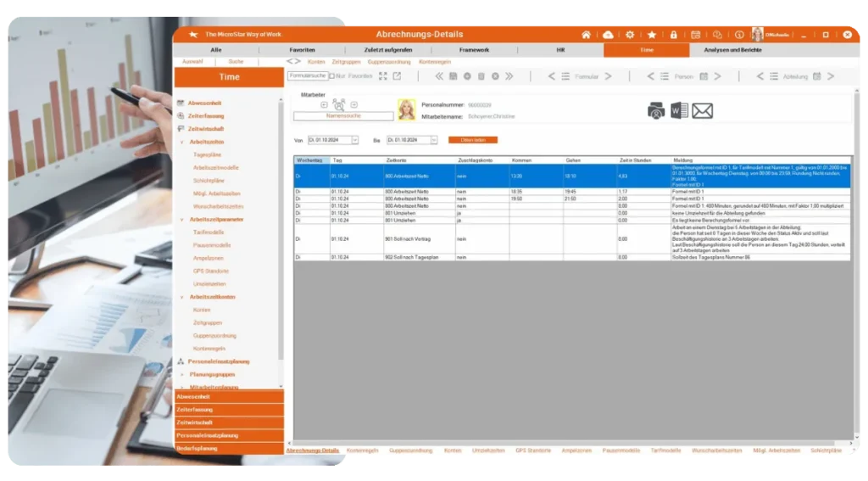Open the Person list icon
Screen dimensions: 868x481
665,76
